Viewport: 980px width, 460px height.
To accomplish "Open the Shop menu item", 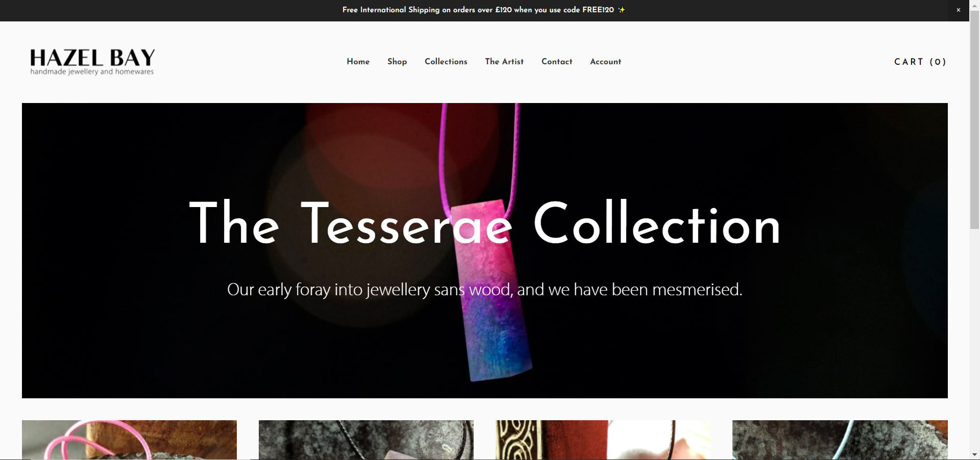I will coord(397,62).
